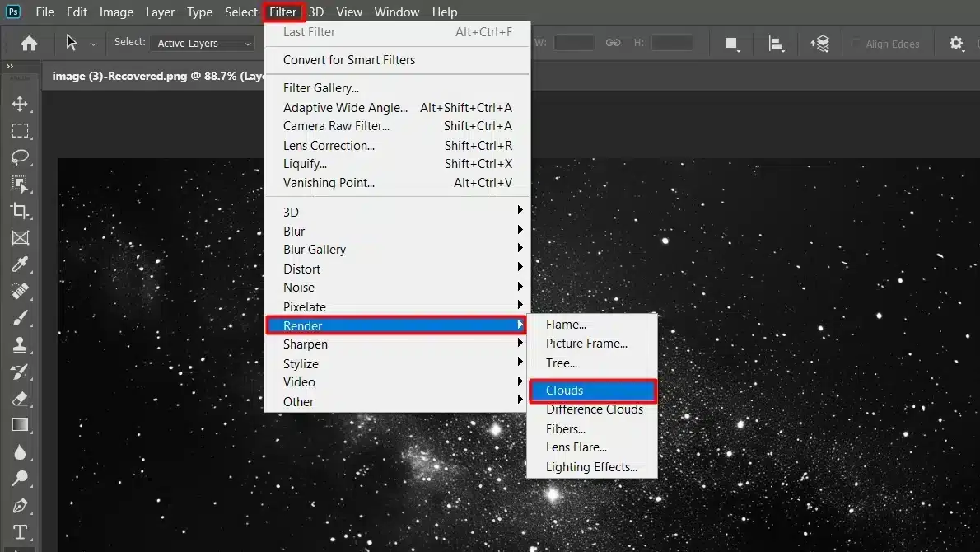Click the link width and height icon
Viewport: 980px width, 552px height.
614,43
